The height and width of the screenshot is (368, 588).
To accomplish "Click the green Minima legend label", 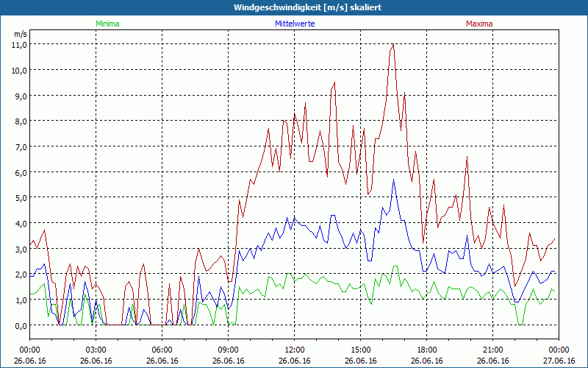I will [107, 24].
